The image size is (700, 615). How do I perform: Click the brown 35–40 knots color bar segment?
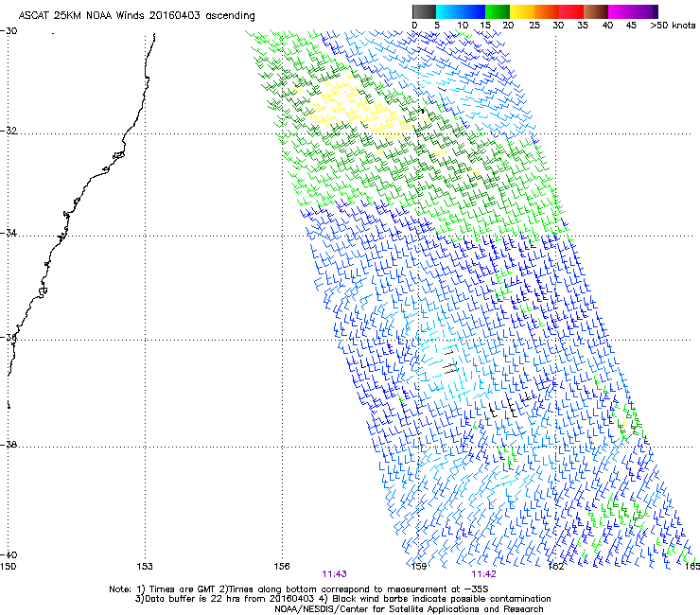(x=596, y=11)
